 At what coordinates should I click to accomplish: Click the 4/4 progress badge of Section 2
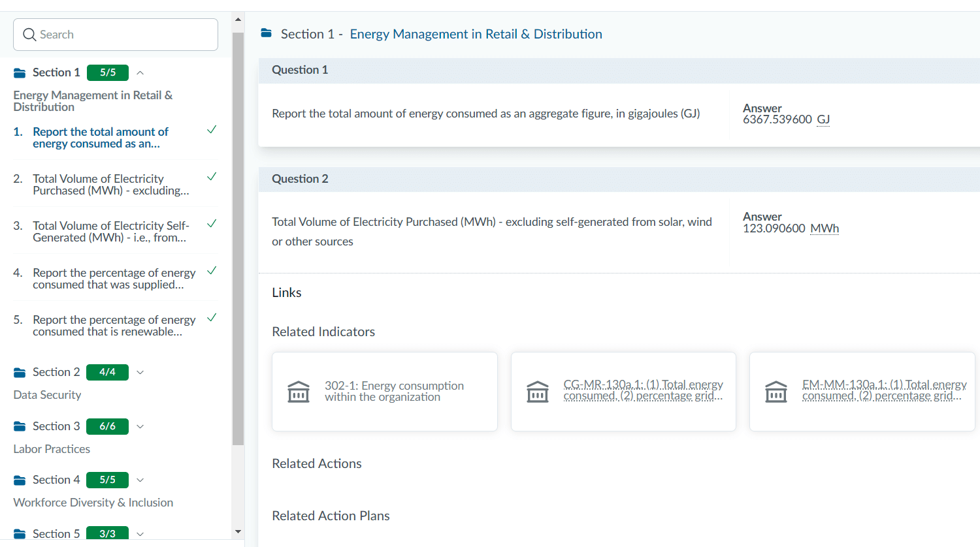pyautogui.click(x=108, y=372)
